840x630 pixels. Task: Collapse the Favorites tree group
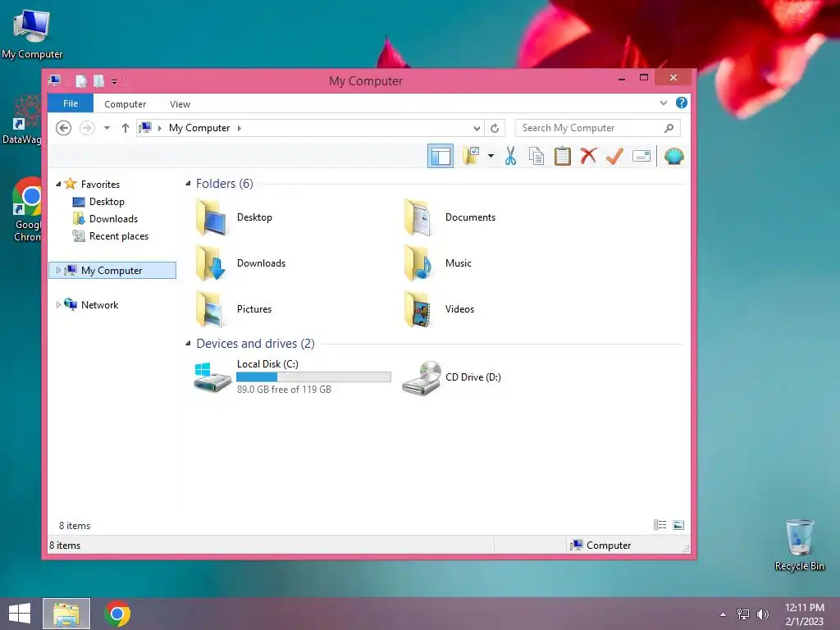tap(58, 185)
